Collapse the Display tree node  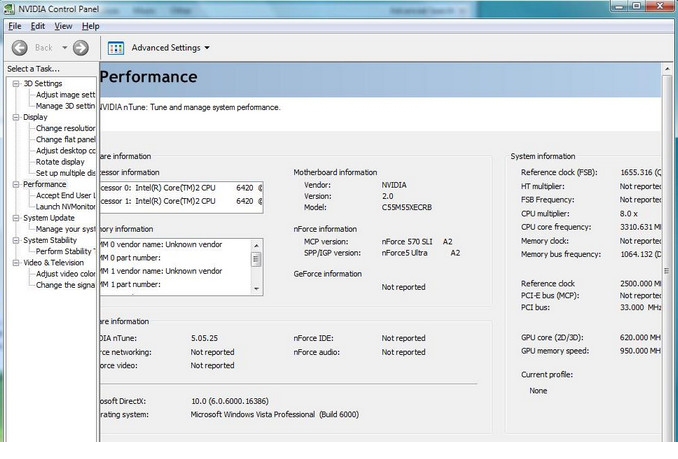tap(16, 117)
